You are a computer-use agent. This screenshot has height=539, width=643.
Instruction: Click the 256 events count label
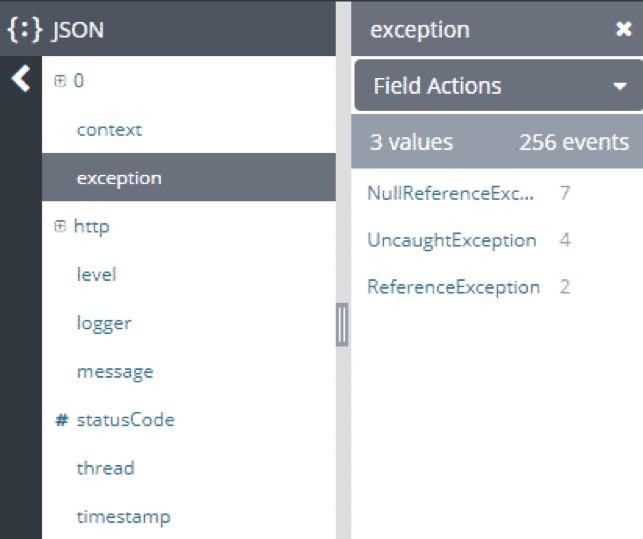pyautogui.click(x=573, y=142)
